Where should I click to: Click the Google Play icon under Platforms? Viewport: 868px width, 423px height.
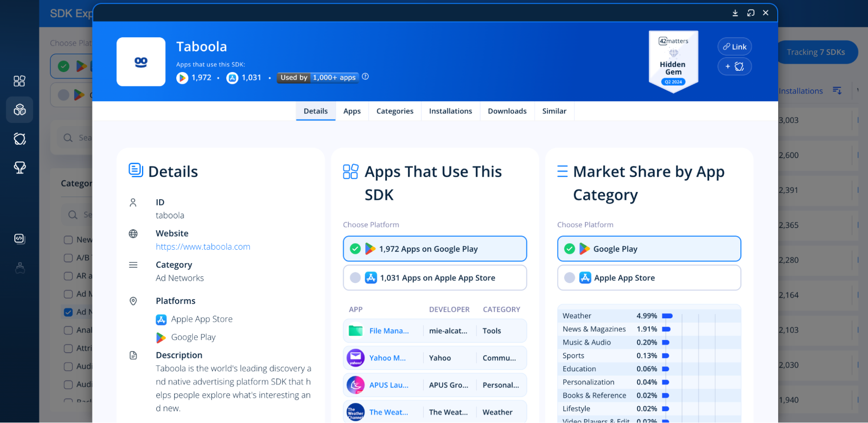point(161,337)
